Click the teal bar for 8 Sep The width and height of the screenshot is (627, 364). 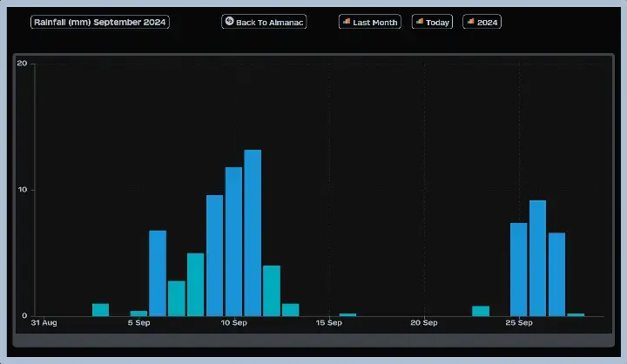[195, 285]
